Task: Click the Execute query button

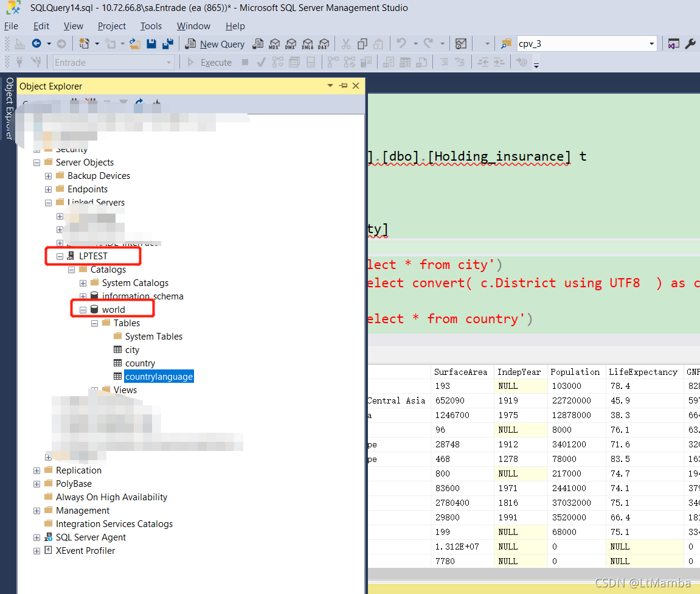Action: point(209,62)
